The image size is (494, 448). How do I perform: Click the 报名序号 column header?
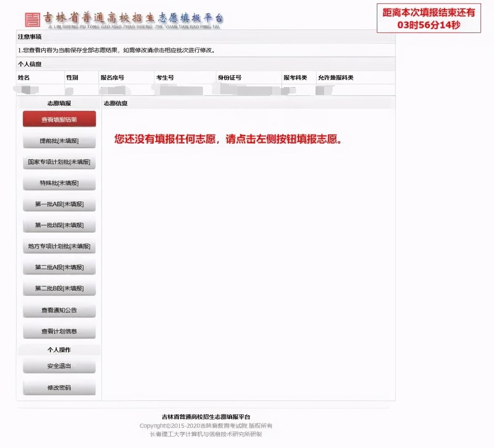pos(112,77)
